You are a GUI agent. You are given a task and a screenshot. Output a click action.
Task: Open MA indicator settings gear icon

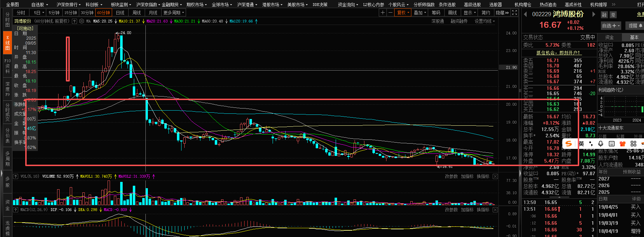click(x=82, y=21)
